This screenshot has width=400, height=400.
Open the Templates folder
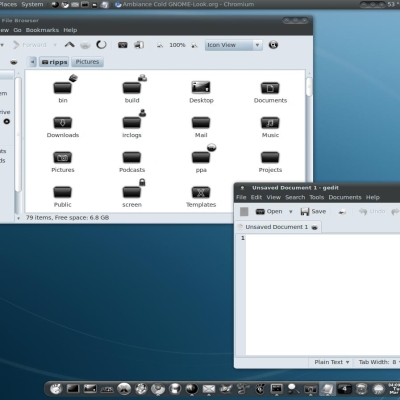[201, 196]
